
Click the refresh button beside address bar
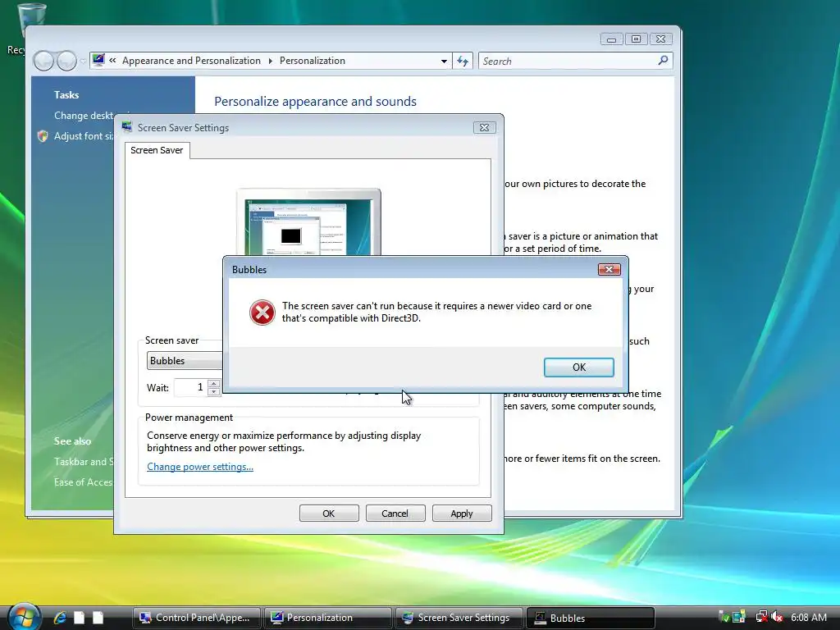point(463,61)
